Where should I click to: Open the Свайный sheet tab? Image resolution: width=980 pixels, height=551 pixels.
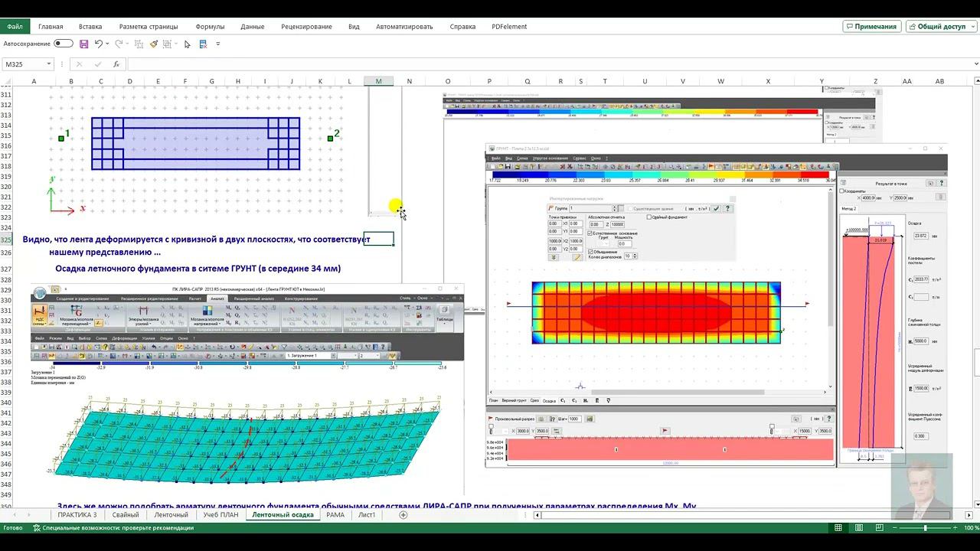(126, 515)
